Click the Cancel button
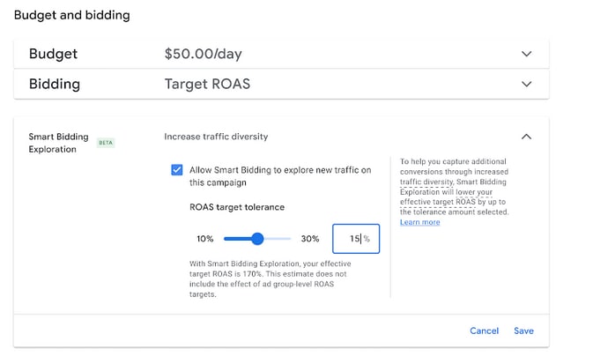593x364 pixels. coord(484,331)
